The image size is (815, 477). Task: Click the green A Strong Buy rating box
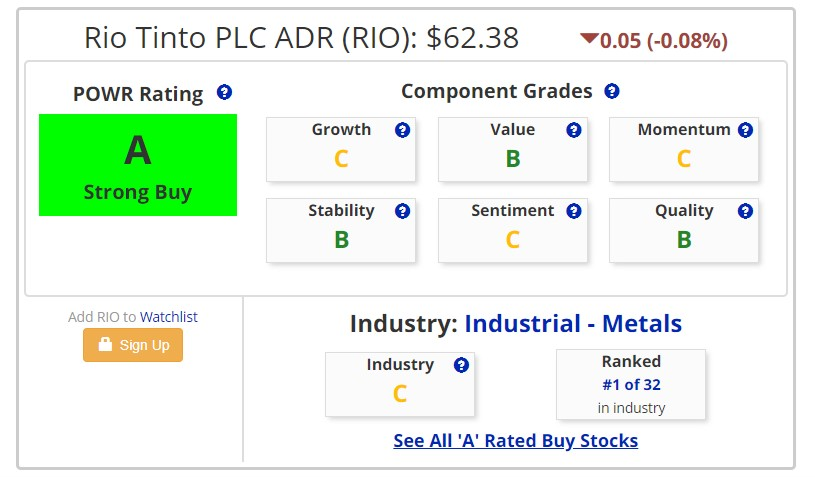point(138,165)
